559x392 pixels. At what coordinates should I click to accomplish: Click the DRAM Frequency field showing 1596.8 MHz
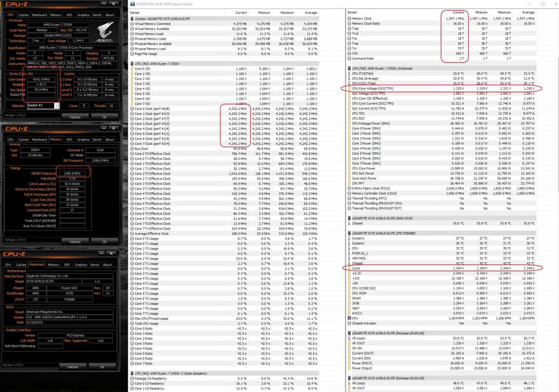coord(72,173)
